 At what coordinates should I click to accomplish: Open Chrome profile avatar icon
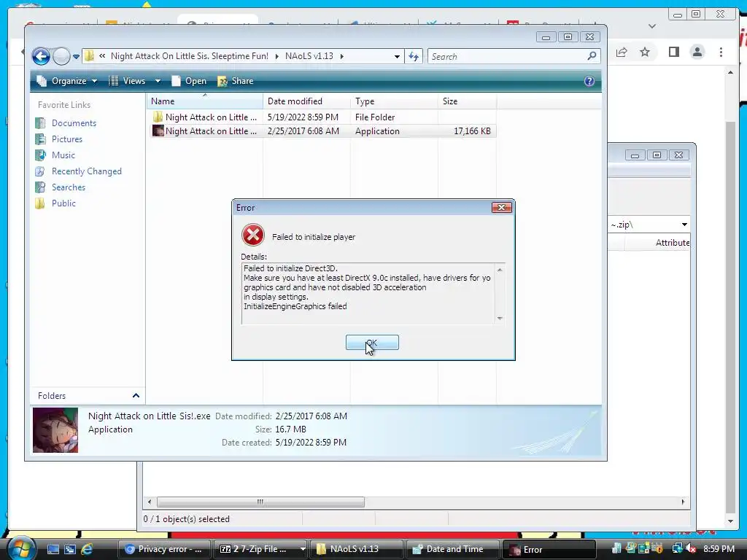point(697,52)
